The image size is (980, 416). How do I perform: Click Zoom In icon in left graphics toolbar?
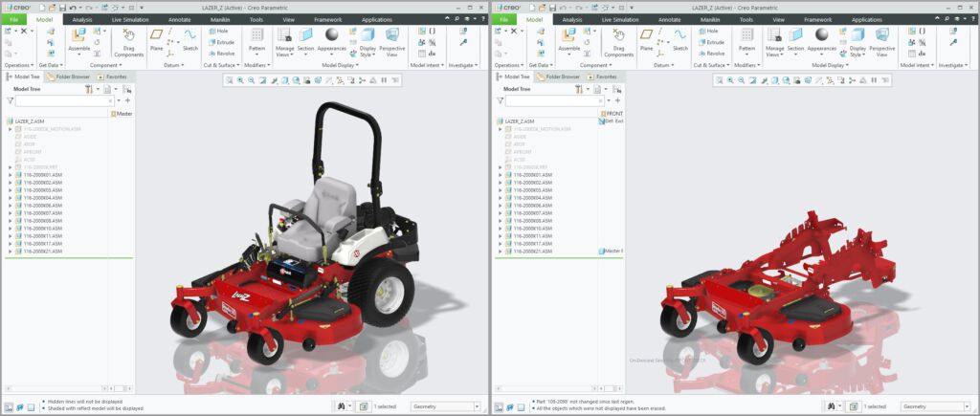pos(240,80)
